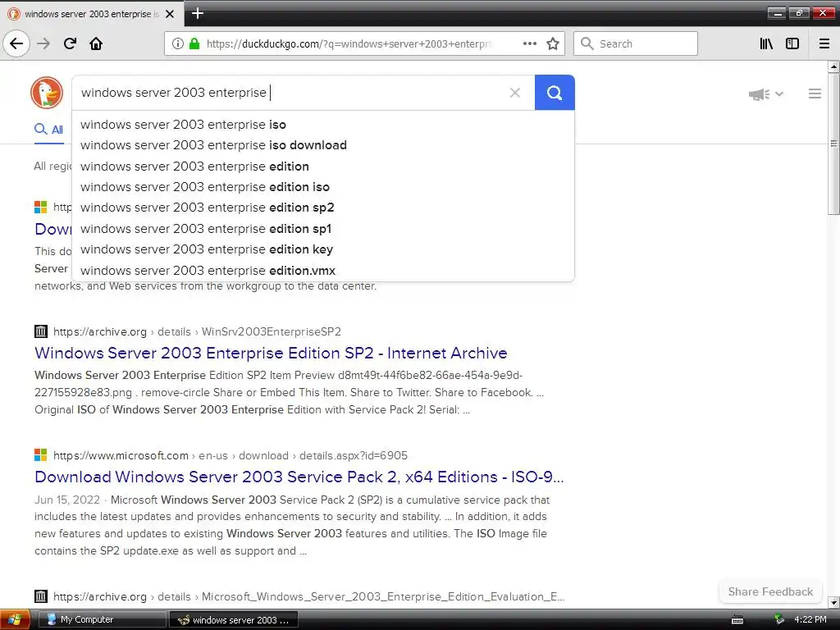Click archive.org favicon for Evaluation result
The image size is (840, 630).
(41, 596)
